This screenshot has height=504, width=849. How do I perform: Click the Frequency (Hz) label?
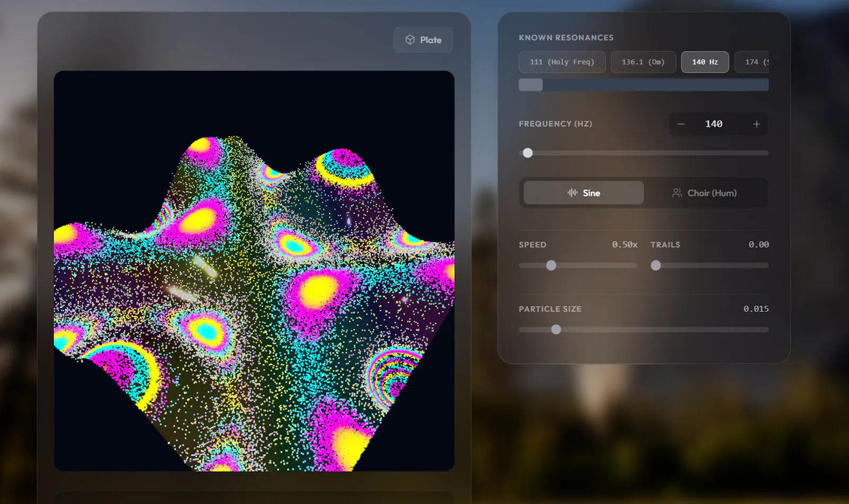tap(556, 124)
